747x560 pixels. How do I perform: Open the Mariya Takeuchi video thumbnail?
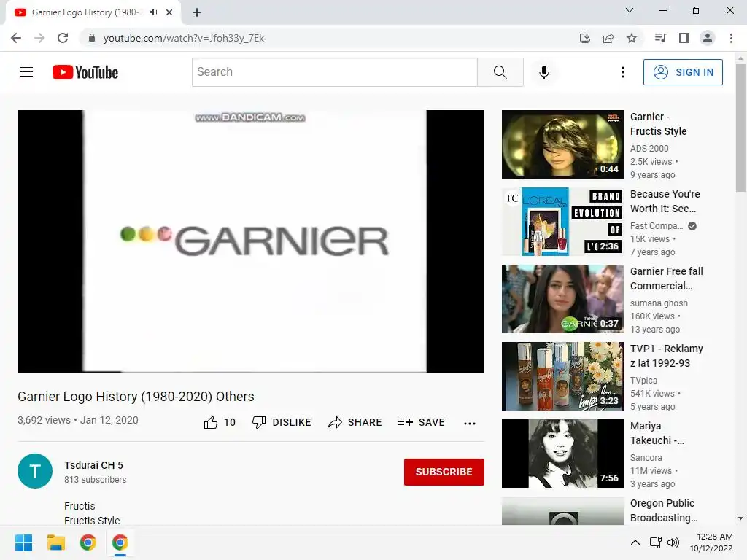pos(562,454)
